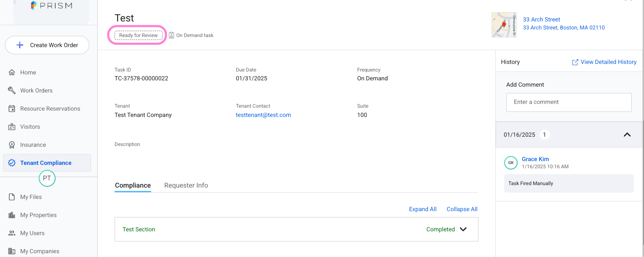This screenshot has width=644, height=257.
Task: Click the My Files document icon
Action: (x=12, y=197)
